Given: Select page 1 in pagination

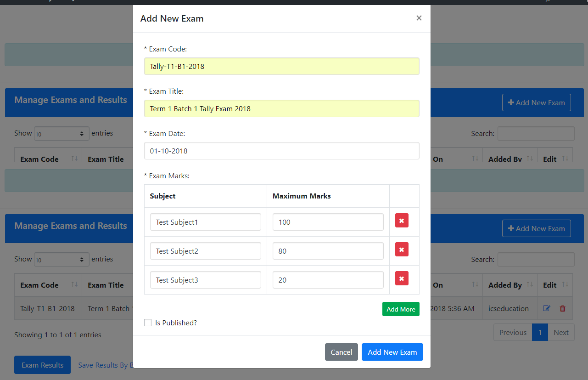Looking at the screenshot, I should click(540, 332).
